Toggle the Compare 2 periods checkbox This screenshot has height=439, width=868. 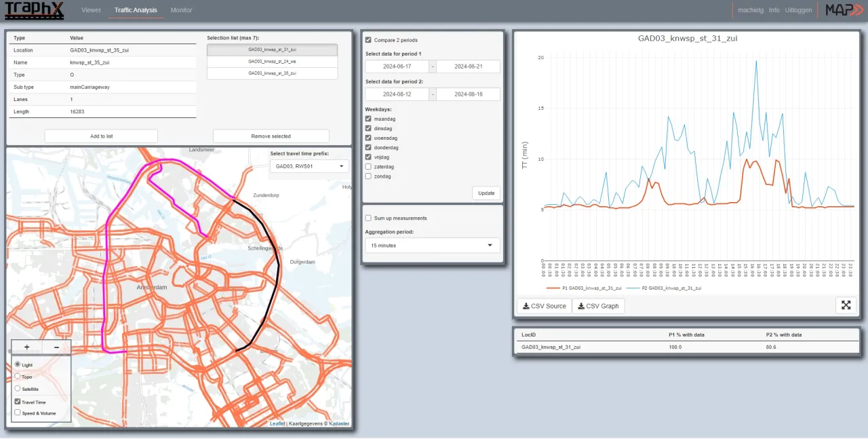368,40
